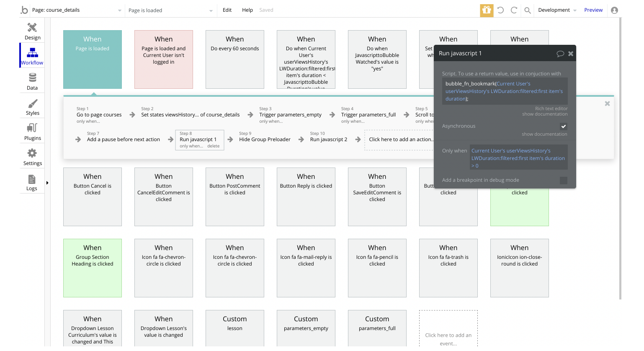Open the Development version dropdown
The width and height of the screenshot is (644, 351).
tap(557, 10)
